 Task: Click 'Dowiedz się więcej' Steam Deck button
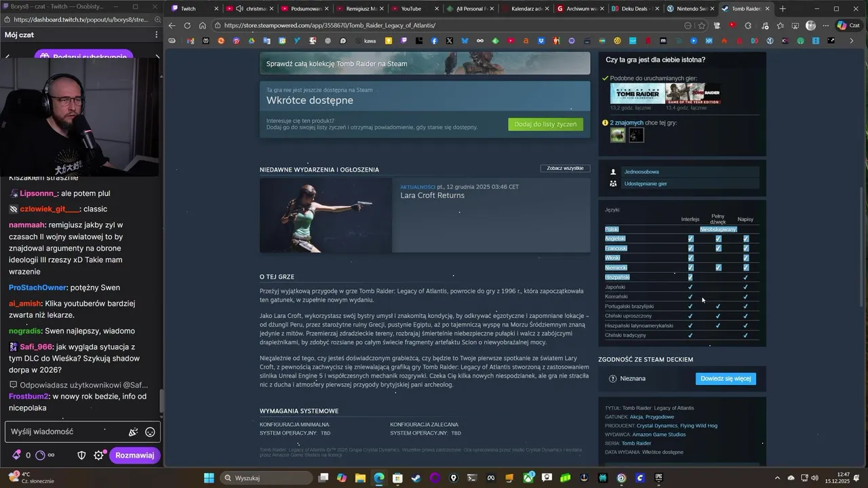tap(726, 379)
